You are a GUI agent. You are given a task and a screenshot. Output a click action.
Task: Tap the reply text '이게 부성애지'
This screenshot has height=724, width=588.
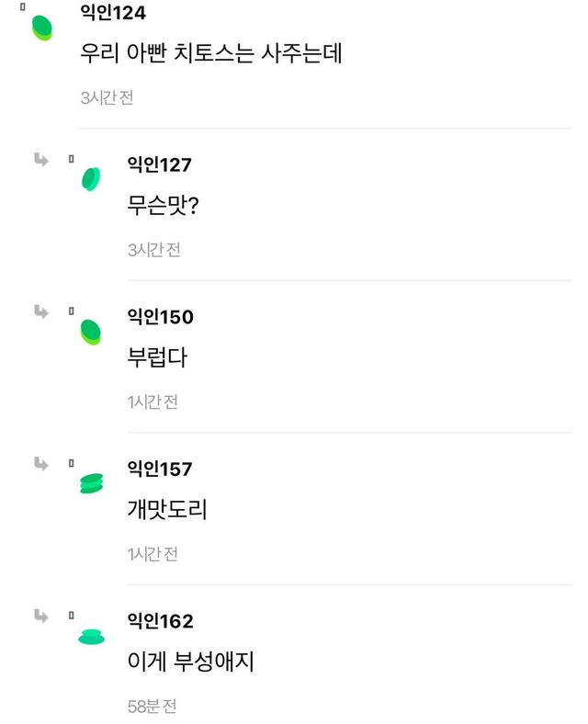pos(190,662)
